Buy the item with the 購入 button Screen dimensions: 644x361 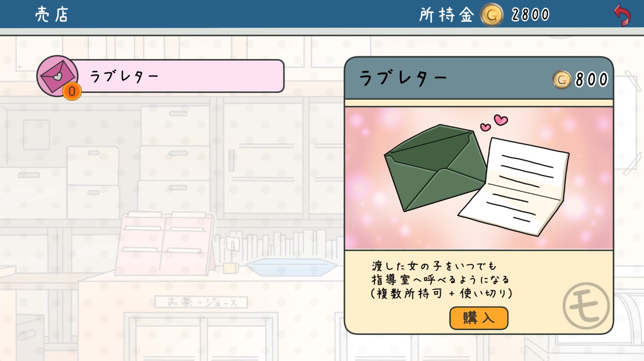tap(479, 318)
